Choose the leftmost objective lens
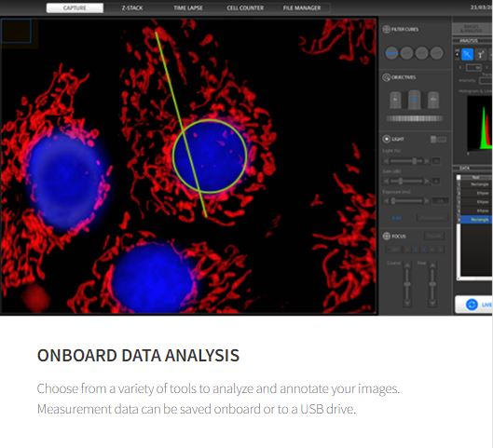 395,100
